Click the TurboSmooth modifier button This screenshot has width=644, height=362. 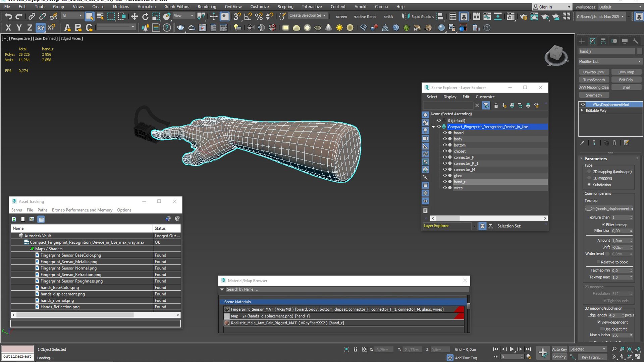(594, 80)
